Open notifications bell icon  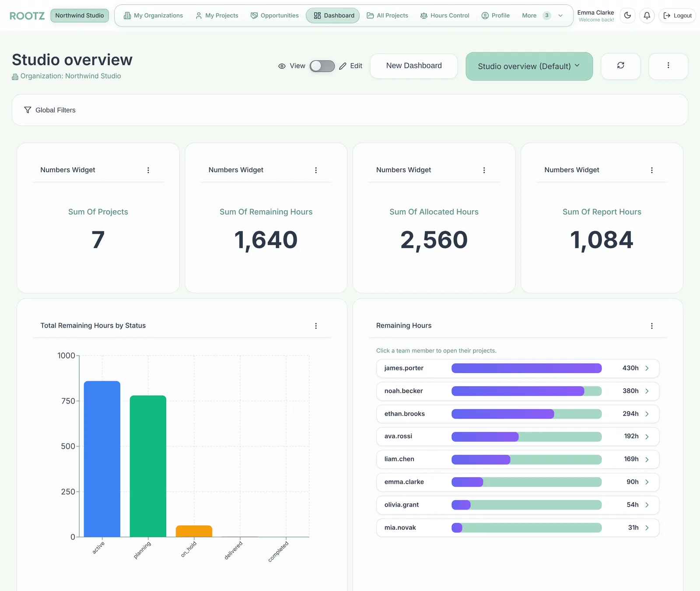[647, 16]
